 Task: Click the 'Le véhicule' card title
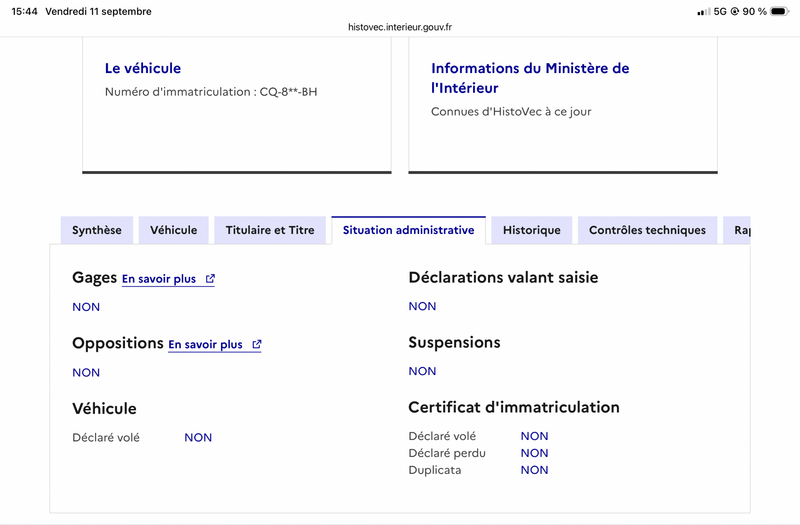tap(143, 68)
